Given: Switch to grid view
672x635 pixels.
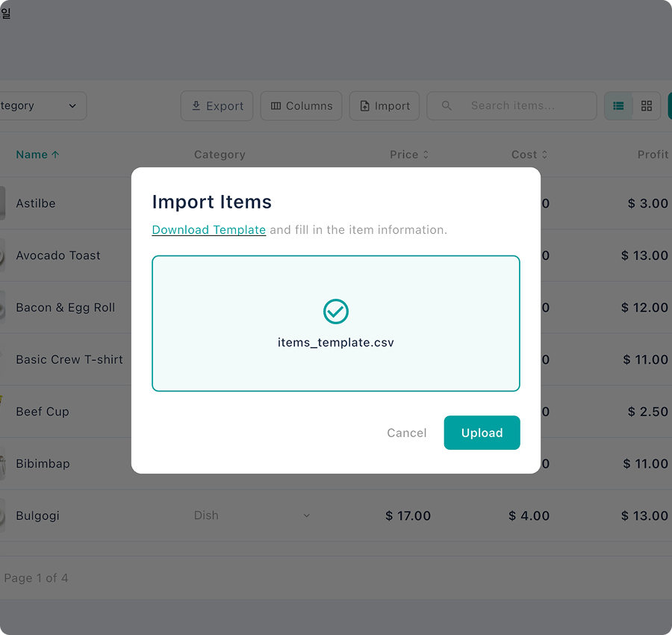Looking at the screenshot, I should point(647,105).
